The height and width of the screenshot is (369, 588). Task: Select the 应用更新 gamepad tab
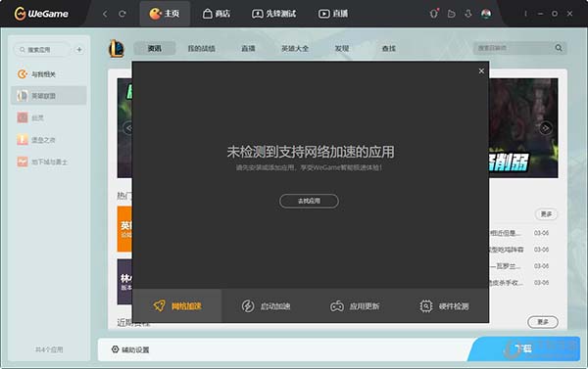pyautogui.click(x=355, y=306)
